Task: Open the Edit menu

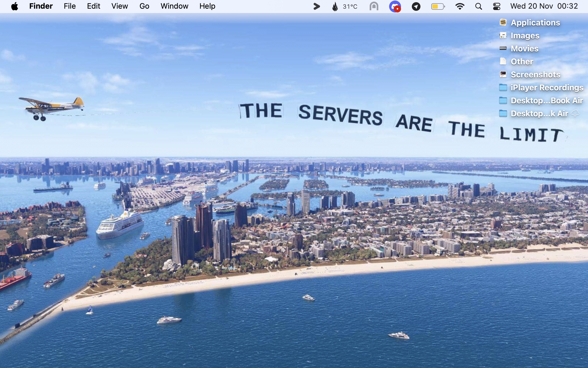Action: click(x=93, y=6)
